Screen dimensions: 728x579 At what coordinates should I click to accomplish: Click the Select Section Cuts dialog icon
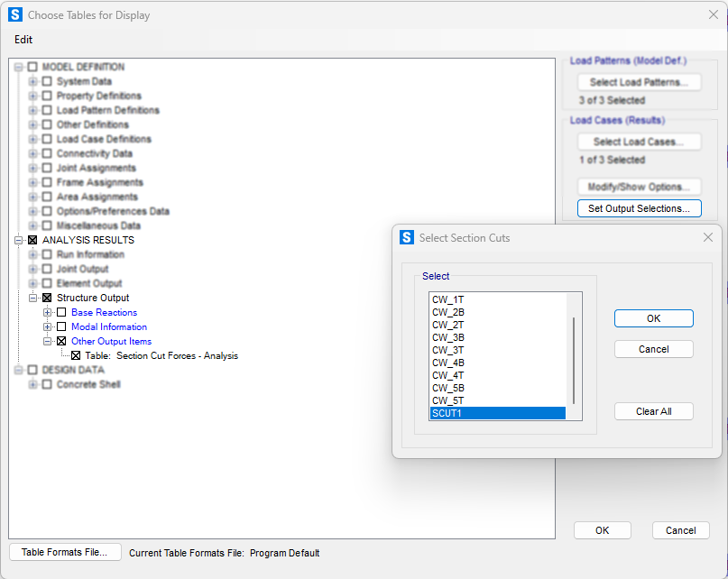(x=407, y=237)
